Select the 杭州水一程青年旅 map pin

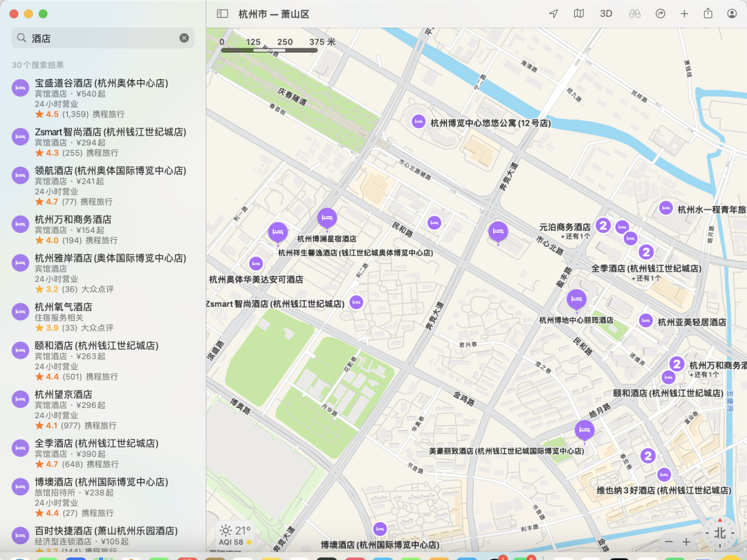coord(665,208)
